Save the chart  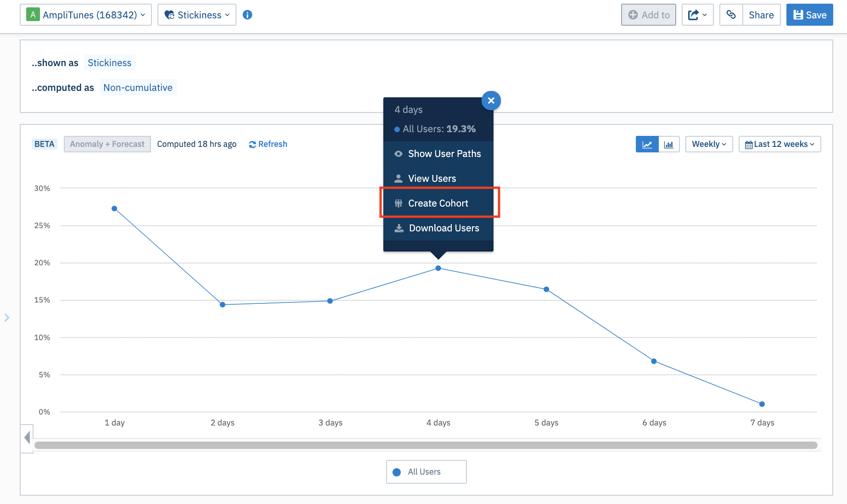point(809,15)
